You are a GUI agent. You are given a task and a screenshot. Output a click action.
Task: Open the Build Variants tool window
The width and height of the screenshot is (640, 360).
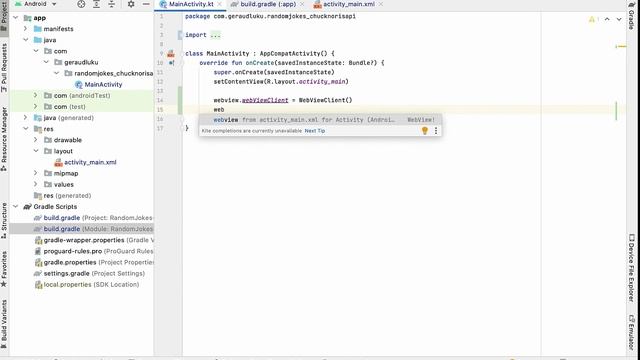coord(4,324)
